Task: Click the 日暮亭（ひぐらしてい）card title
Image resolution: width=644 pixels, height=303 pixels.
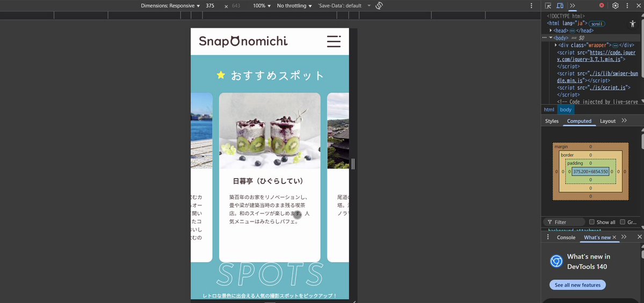Action: pos(268,181)
